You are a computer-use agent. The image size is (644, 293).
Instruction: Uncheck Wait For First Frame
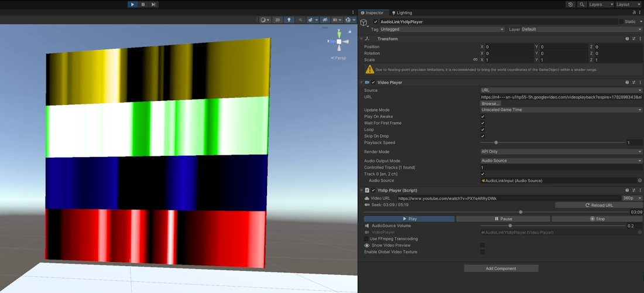pos(482,123)
